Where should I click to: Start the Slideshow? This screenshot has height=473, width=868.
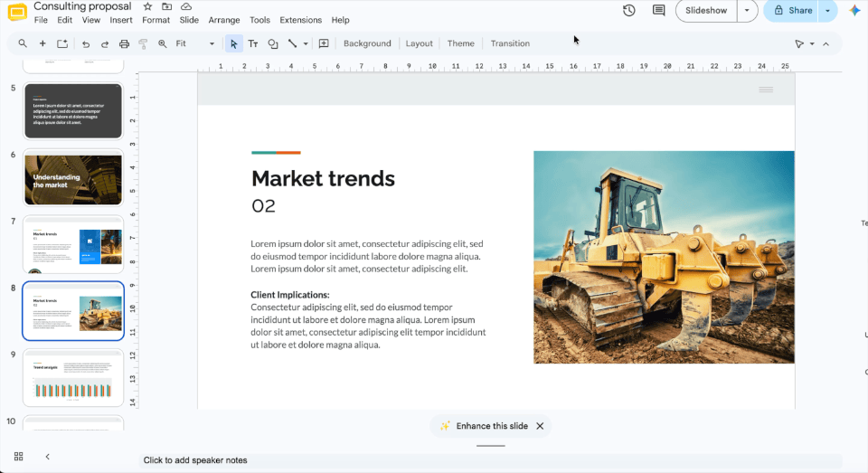point(706,11)
